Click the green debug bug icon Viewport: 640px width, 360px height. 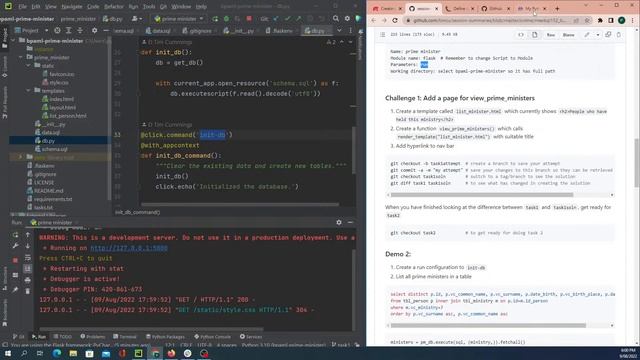pyautogui.click(x=226, y=19)
